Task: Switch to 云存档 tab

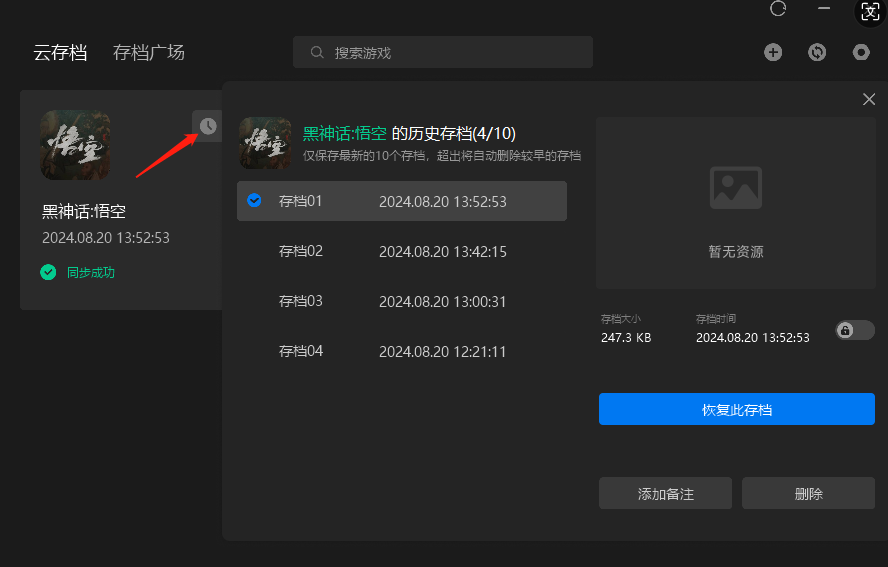Action: pyautogui.click(x=60, y=53)
